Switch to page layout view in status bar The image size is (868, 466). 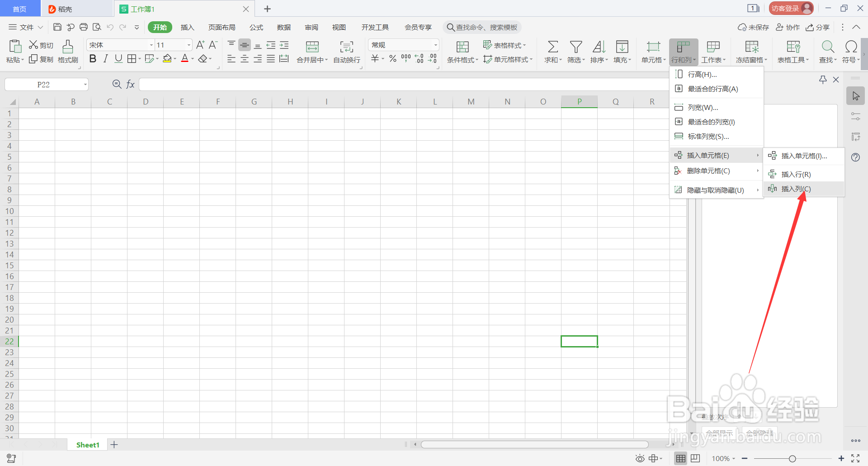[695, 458]
